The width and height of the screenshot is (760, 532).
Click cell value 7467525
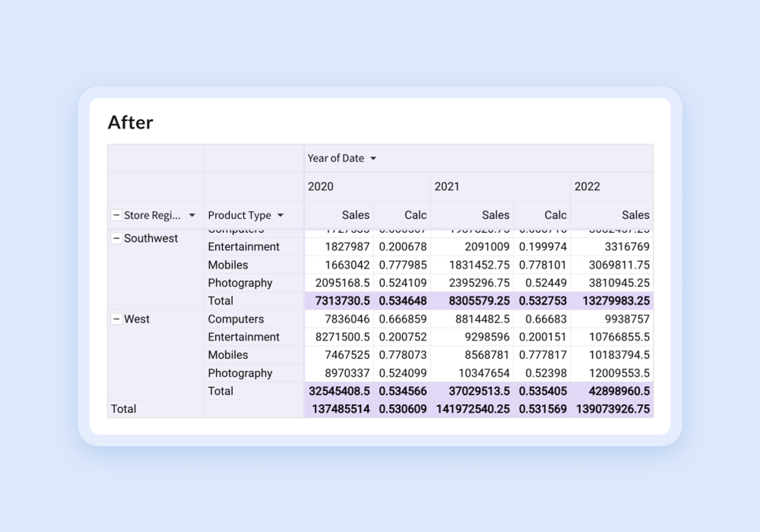pos(347,355)
